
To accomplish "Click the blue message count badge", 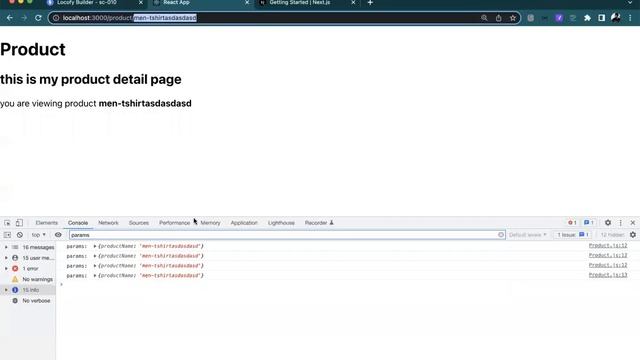I will (589, 223).
